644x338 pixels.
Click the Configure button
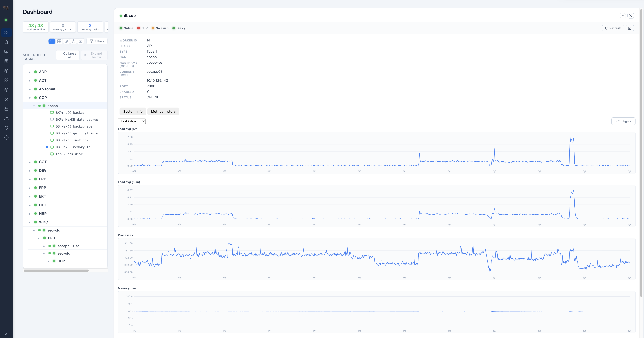click(623, 121)
